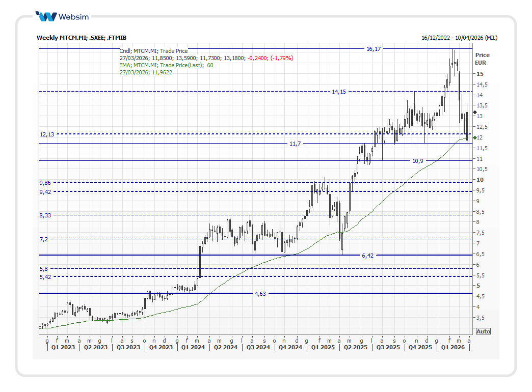
Task: Select the 10,9 level label
Action: pos(417,161)
